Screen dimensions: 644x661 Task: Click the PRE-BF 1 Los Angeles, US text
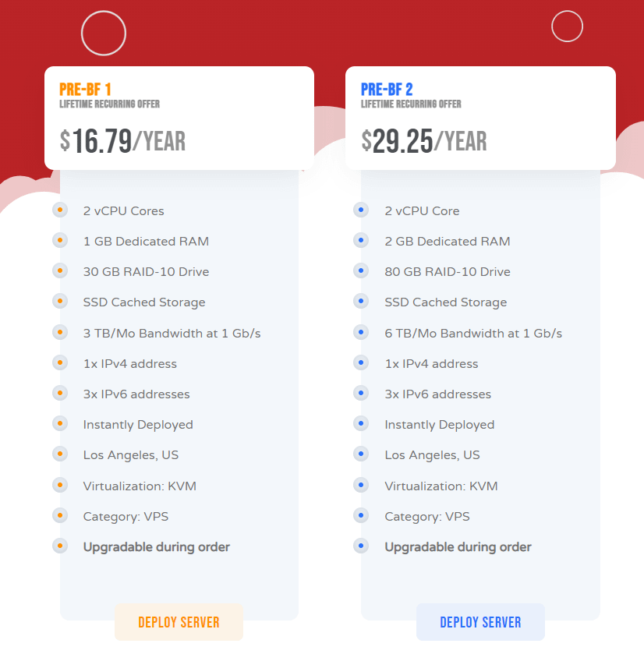(x=131, y=455)
